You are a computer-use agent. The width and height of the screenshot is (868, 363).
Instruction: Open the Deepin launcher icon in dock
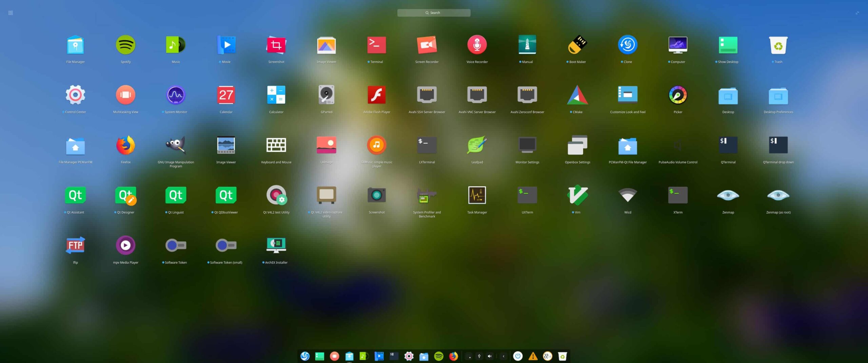305,356
